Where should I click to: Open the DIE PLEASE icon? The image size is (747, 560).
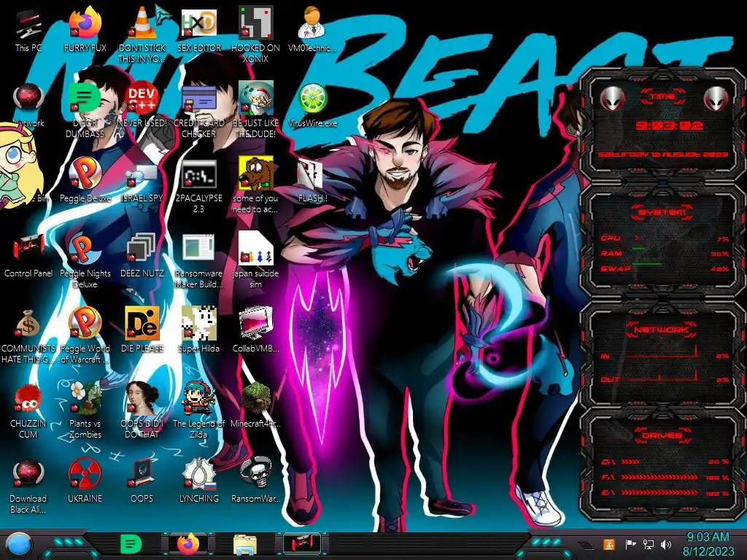tap(142, 324)
